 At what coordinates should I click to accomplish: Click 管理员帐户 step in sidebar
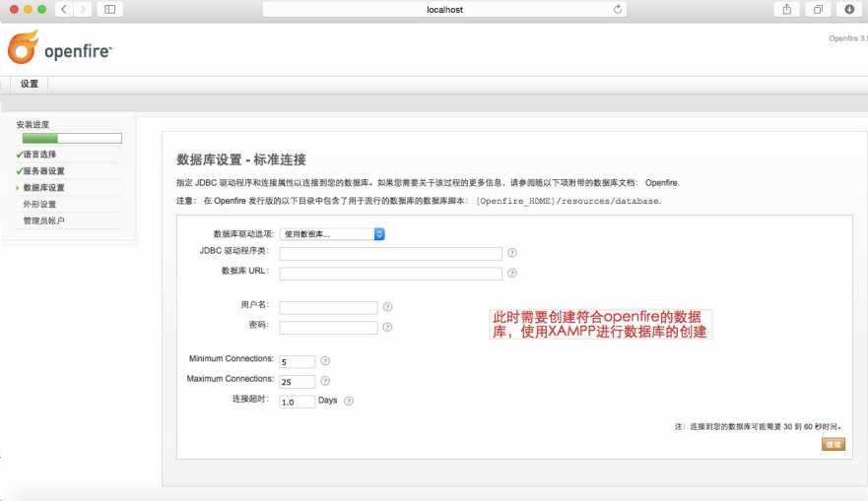[43, 220]
